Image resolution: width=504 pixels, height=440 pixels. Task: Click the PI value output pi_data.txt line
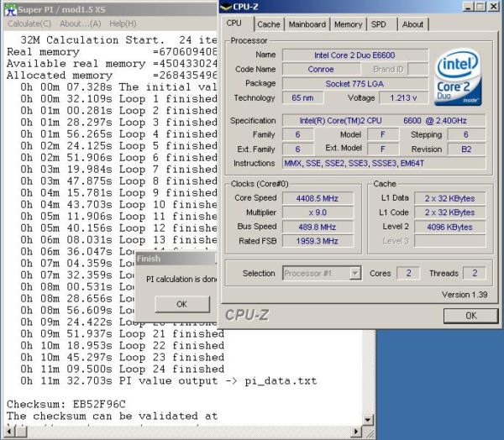[169, 381]
